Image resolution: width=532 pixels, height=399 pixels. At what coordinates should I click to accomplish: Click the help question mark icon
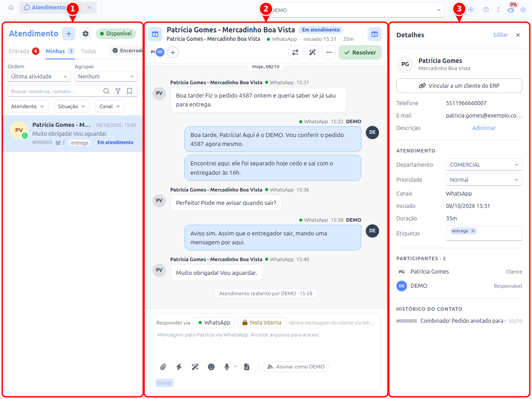click(486, 9)
